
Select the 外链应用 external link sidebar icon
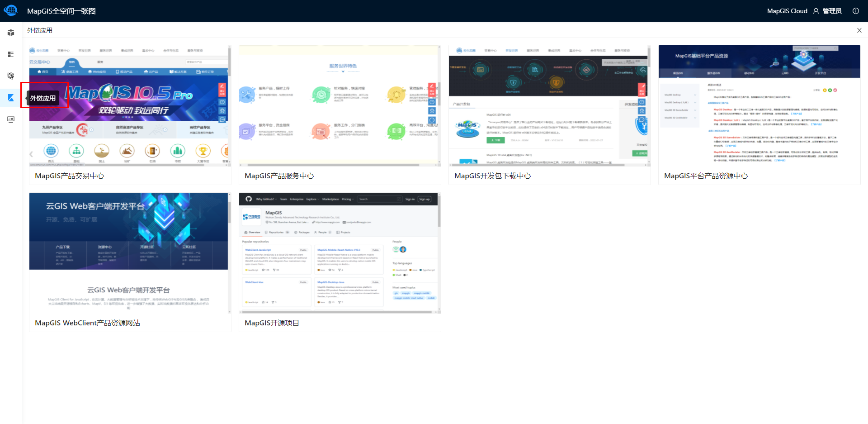pos(11,98)
